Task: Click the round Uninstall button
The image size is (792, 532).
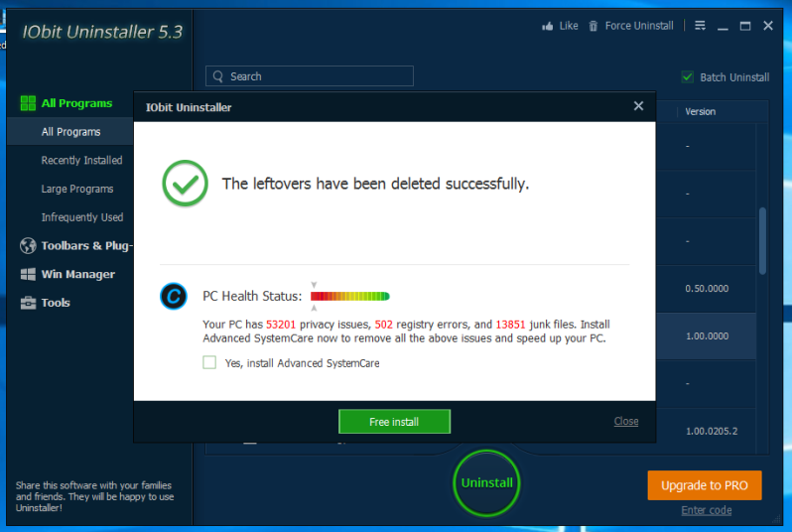Action: pyautogui.click(x=486, y=482)
